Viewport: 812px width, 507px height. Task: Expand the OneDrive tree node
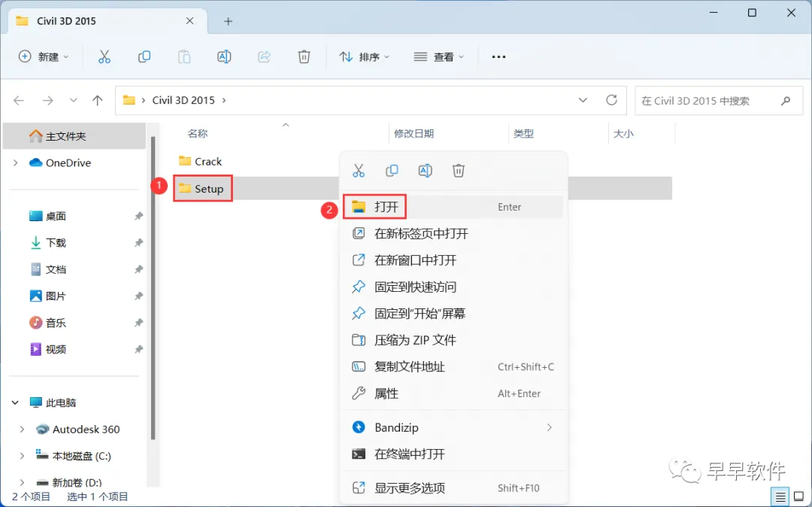pyautogui.click(x=16, y=162)
